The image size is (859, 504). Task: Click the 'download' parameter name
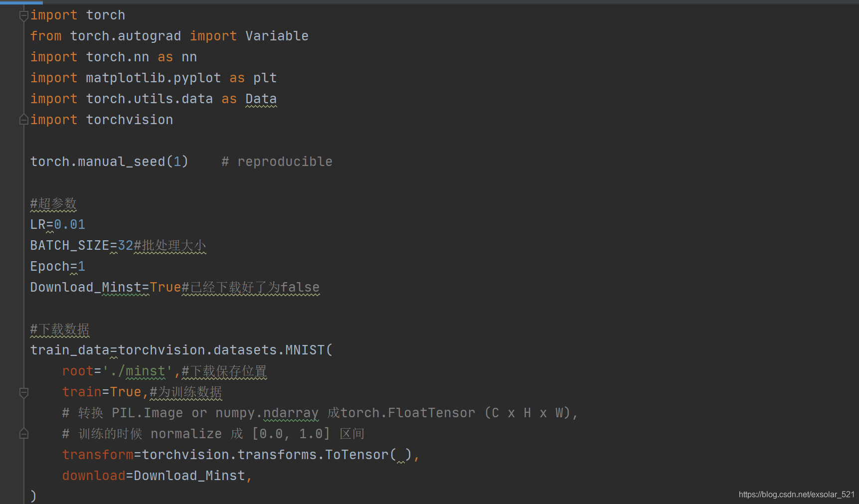(94, 476)
